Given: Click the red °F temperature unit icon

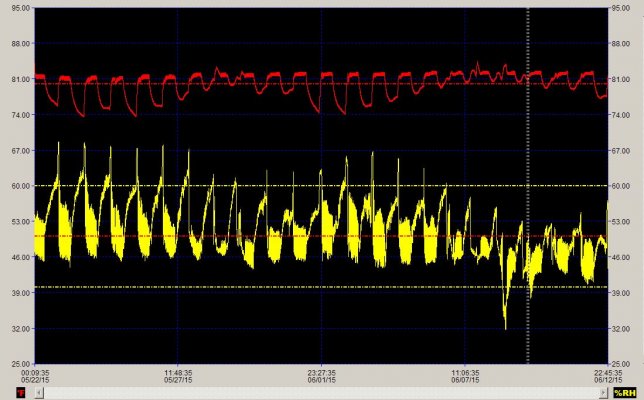Looking at the screenshot, I should pos(21,393).
